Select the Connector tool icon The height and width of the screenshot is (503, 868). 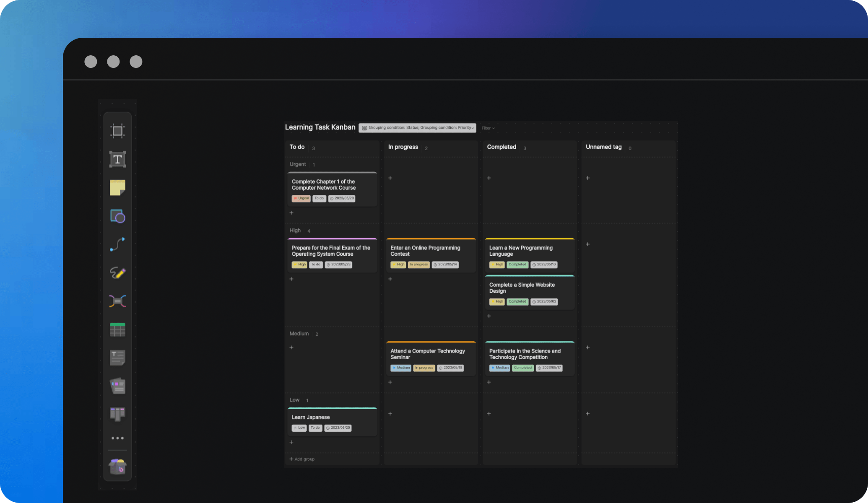pyautogui.click(x=117, y=245)
